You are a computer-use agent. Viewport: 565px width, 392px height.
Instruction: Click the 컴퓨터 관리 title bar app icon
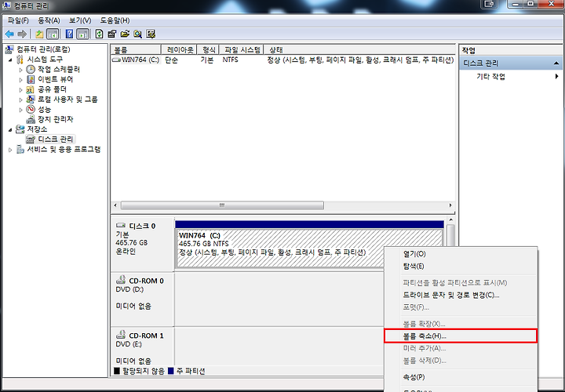6,5
